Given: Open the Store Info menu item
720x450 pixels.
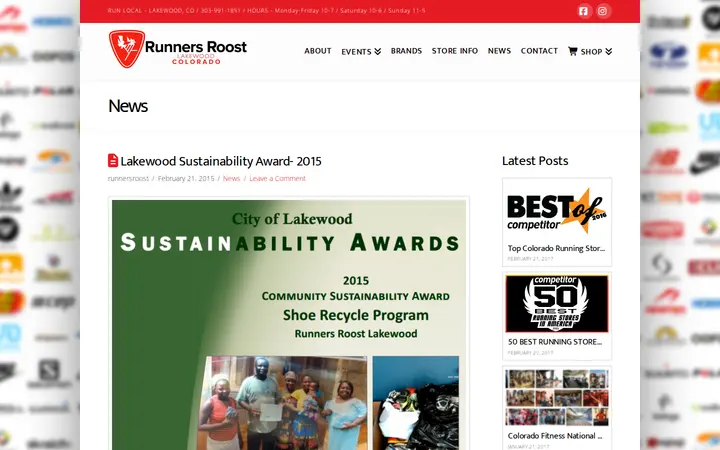Looking at the screenshot, I should (455, 51).
